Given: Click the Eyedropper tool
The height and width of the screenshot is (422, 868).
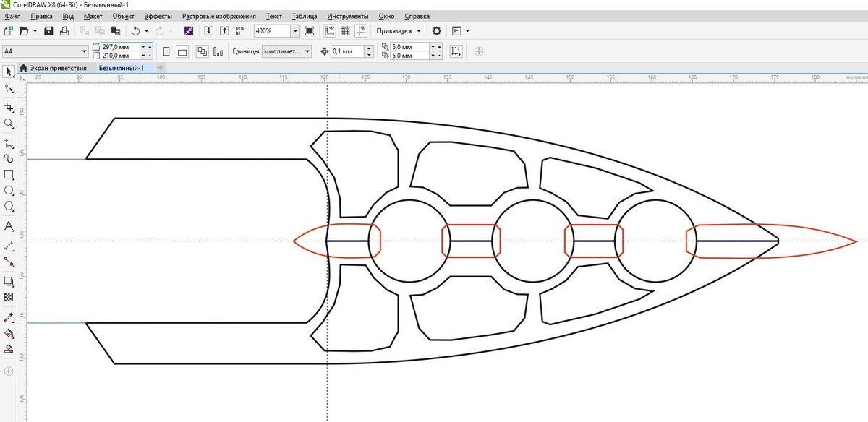Looking at the screenshot, I should (9, 316).
